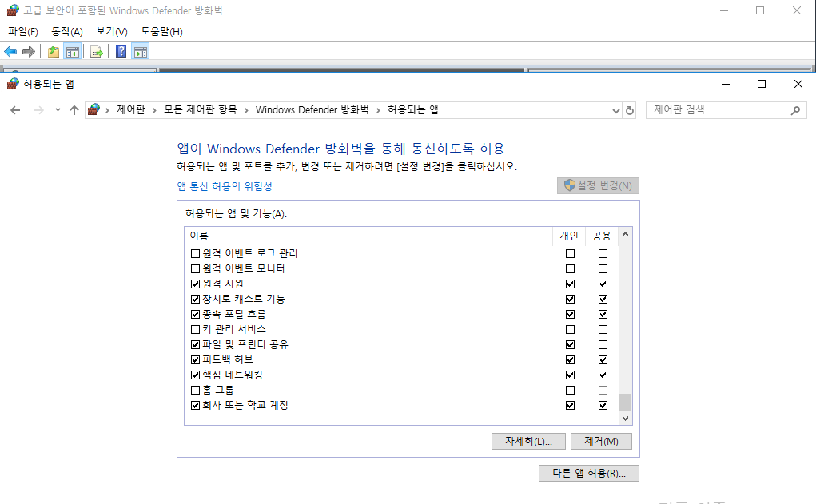Click the 설정 변경(N) button
Viewport: 816px width, 504px height.
[x=598, y=185]
